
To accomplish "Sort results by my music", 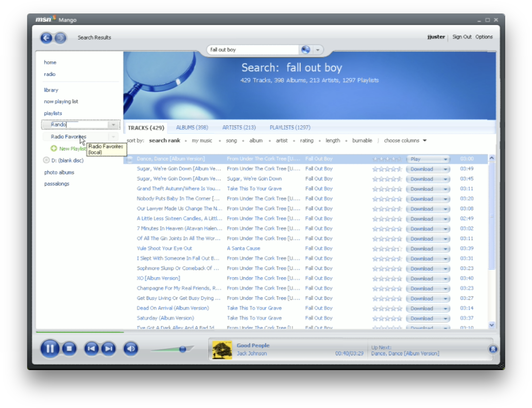I will (202, 141).
